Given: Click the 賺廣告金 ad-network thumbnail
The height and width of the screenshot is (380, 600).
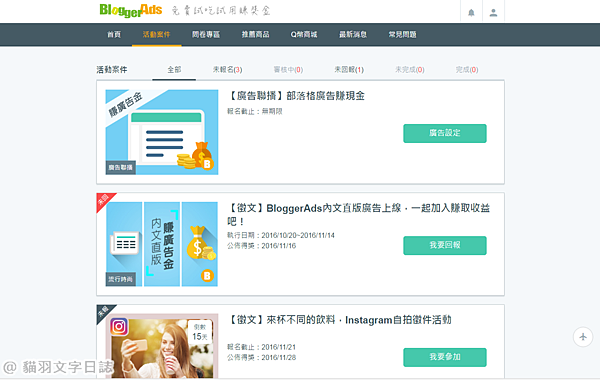Looking at the screenshot, I should (162, 132).
